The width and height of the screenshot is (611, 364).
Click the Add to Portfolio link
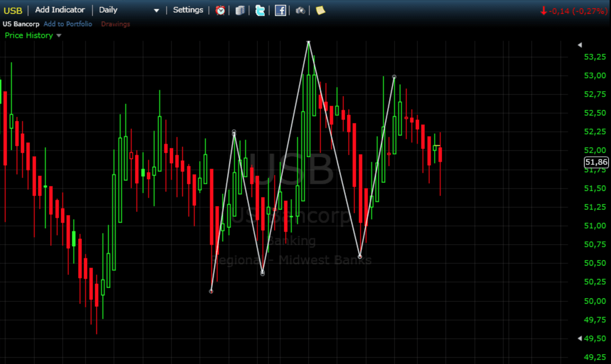pos(68,24)
